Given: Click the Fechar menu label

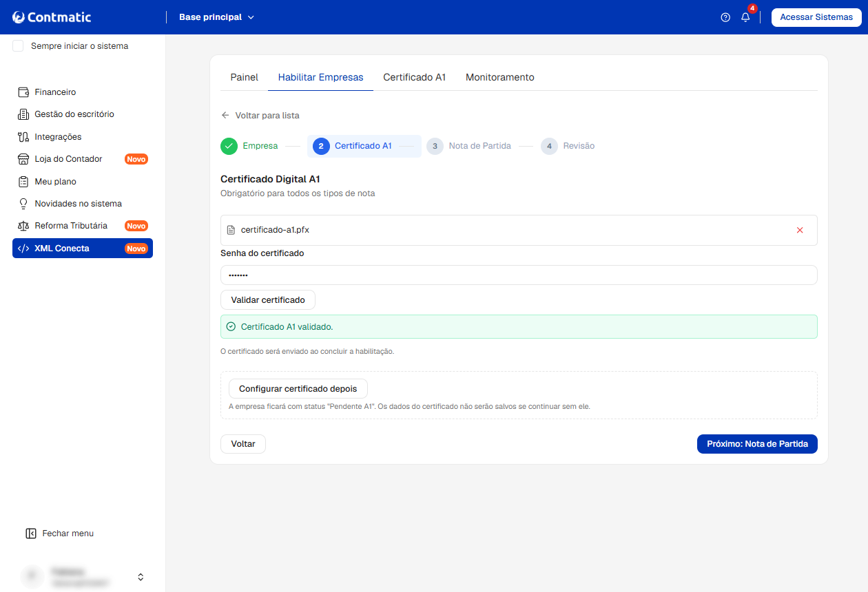Looking at the screenshot, I should point(68,533).
